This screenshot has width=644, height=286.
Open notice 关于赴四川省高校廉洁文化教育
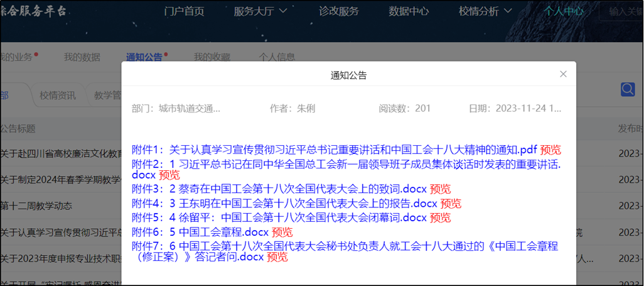pyautogui.click(x=61, y=155)
